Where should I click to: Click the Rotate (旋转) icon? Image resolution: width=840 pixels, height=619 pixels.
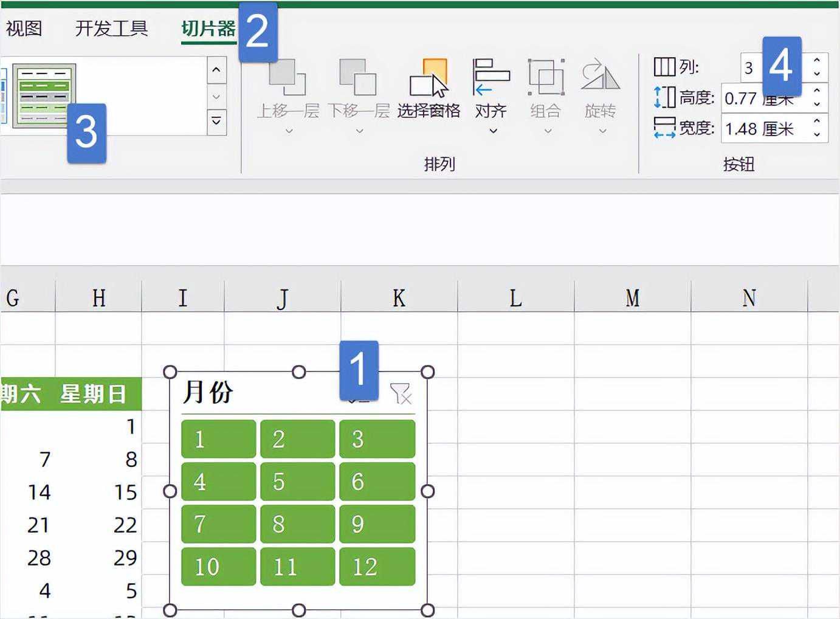tap(600, 77)
